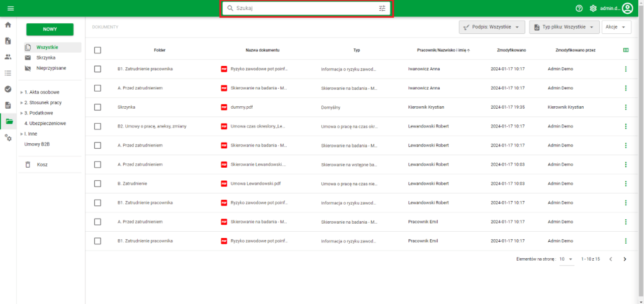Open search filter options icon
The image size is (644, 304).
[x=382, y=8]
